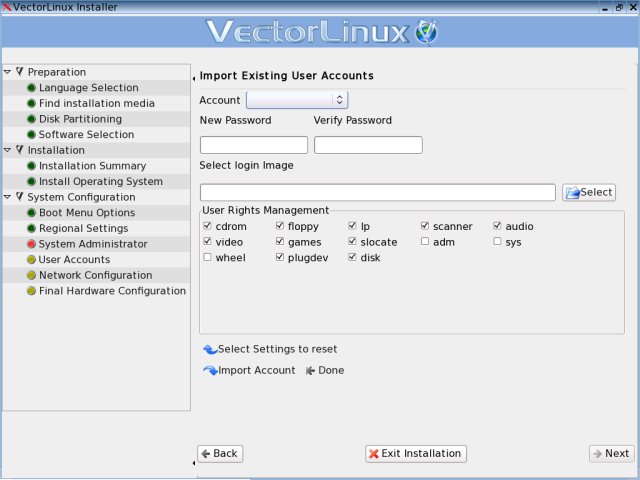Toggle the cdrom checkbox
Image resolution: width=640 pixels, height=480 pixels.
(207, 226)
